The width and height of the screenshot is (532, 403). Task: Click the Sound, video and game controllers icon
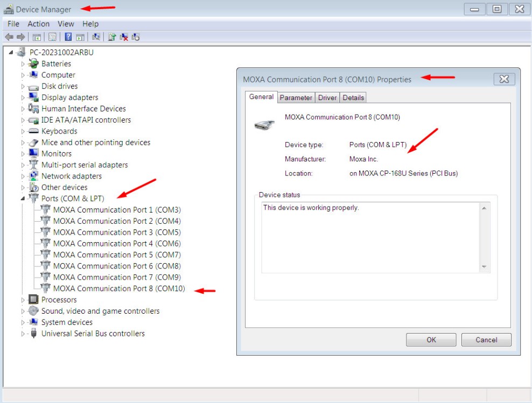tap(33, 310)
